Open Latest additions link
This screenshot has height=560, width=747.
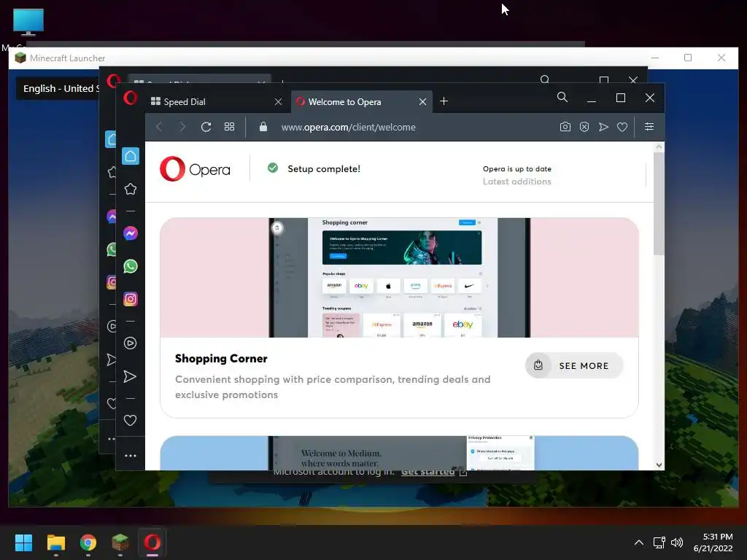(517, 182)
